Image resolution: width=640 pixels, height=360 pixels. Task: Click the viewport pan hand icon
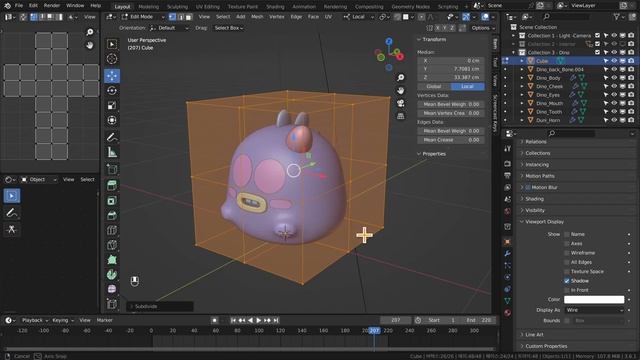click(x=400, y=90)
